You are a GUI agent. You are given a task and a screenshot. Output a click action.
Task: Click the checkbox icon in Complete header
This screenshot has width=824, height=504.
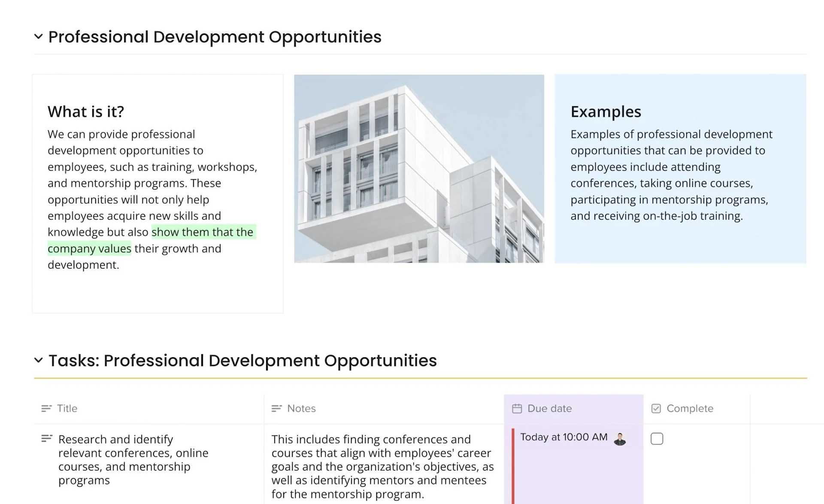pos(656,408)
